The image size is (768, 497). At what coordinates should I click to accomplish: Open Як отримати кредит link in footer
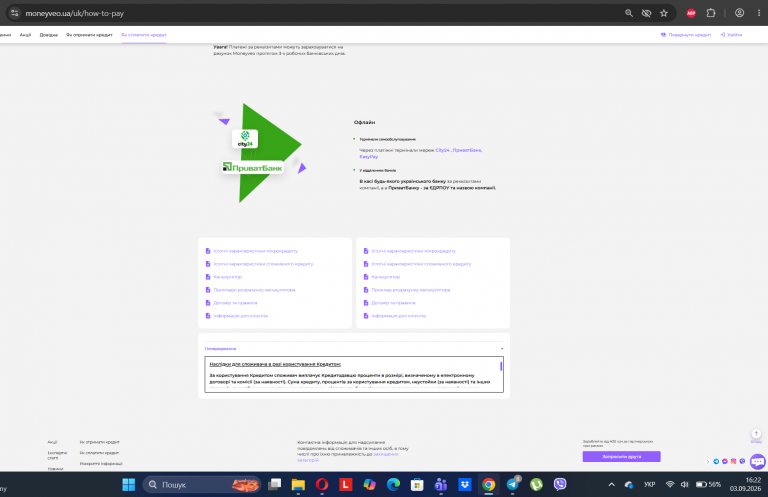point(99,442)
